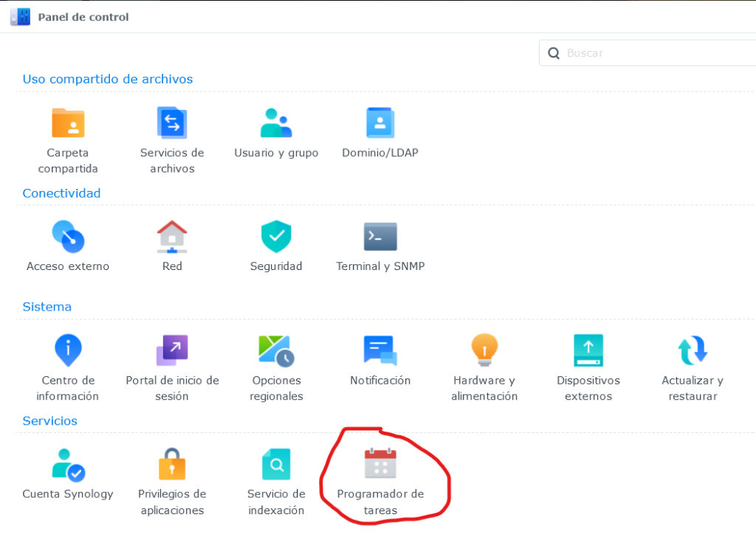The width and height of the screenshot is (756, 540).
Task: Open Servicios de archivos
Action: click(172, 123)
